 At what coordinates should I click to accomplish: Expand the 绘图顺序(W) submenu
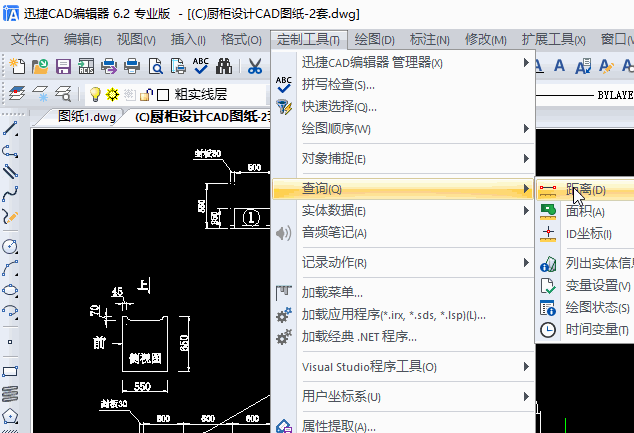(404, 129)
